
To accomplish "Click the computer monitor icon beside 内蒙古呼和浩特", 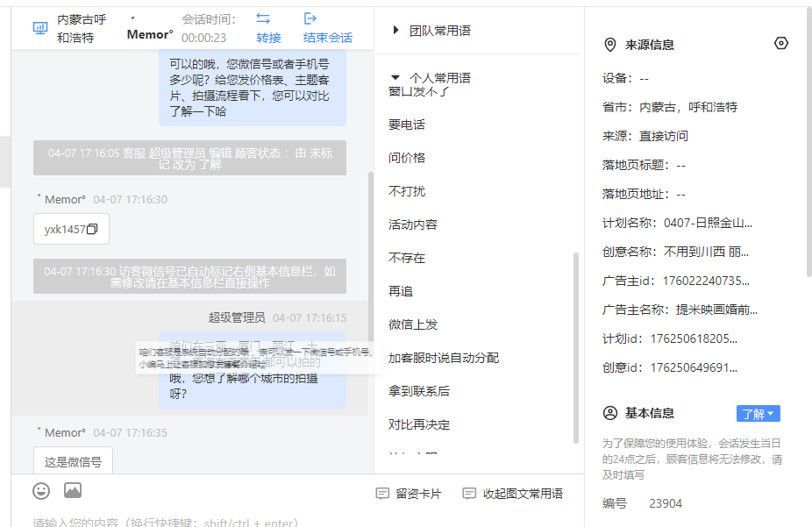I will [x=39, y=28].
